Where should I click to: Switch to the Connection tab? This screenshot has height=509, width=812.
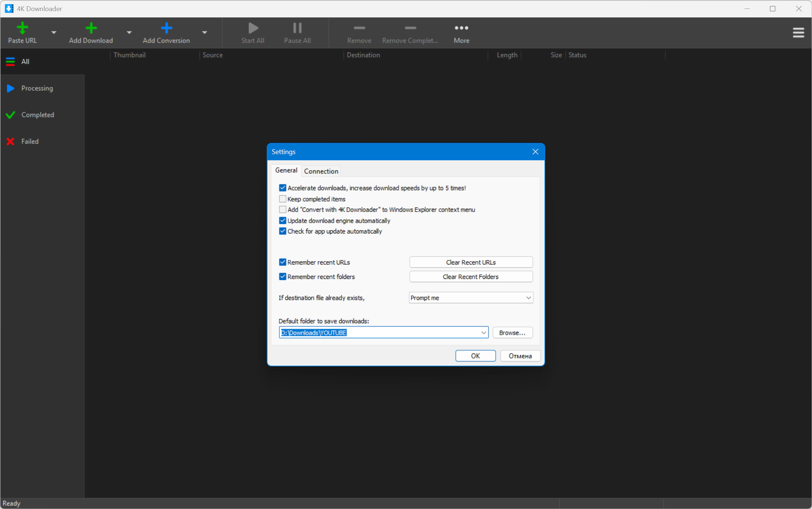321,171
